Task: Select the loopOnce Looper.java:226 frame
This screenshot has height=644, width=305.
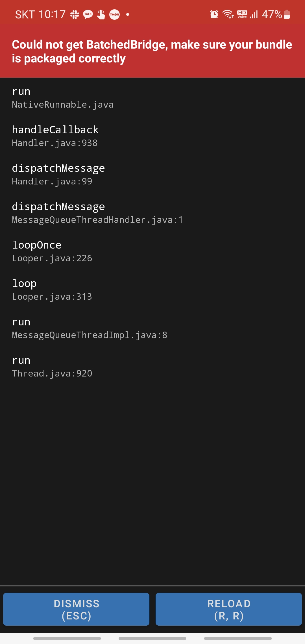Action: (152, 251)
